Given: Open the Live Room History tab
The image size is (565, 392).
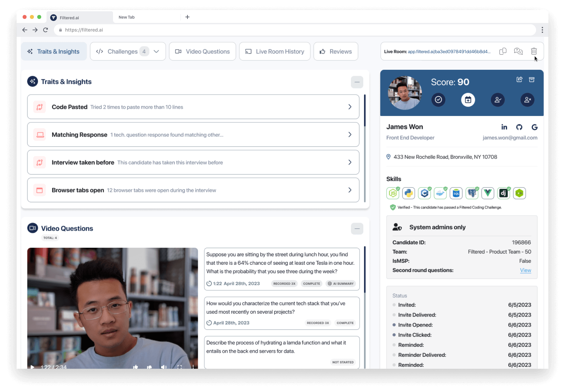Looking at the screenshot, I should (x=275, y=51).
